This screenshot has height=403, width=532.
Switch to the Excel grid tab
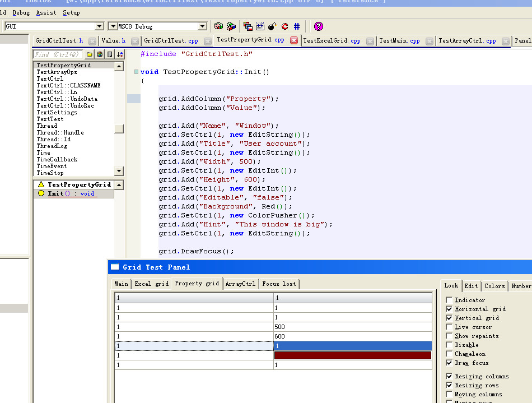[151, 284]
